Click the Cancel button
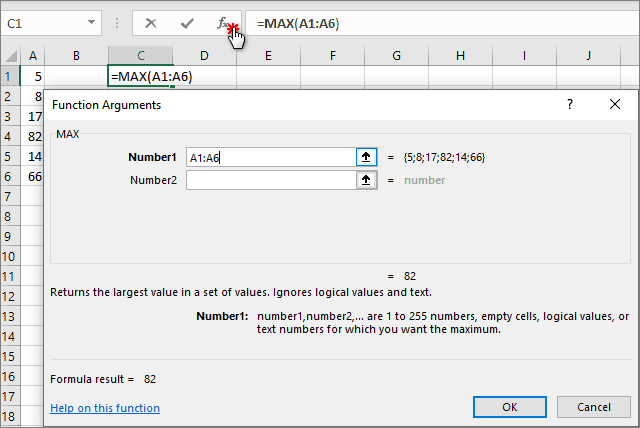Screen dimensions: 640x428 594,407
